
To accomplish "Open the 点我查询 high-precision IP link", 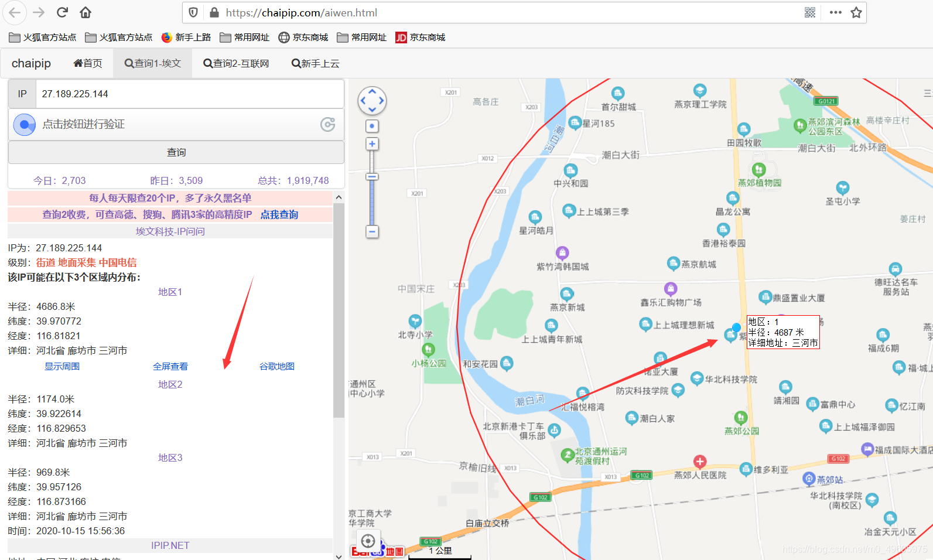I will point(279,214).
